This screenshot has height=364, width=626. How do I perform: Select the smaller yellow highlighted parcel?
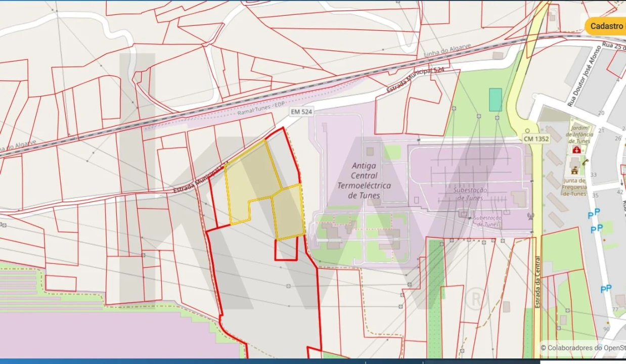point(289,211)
